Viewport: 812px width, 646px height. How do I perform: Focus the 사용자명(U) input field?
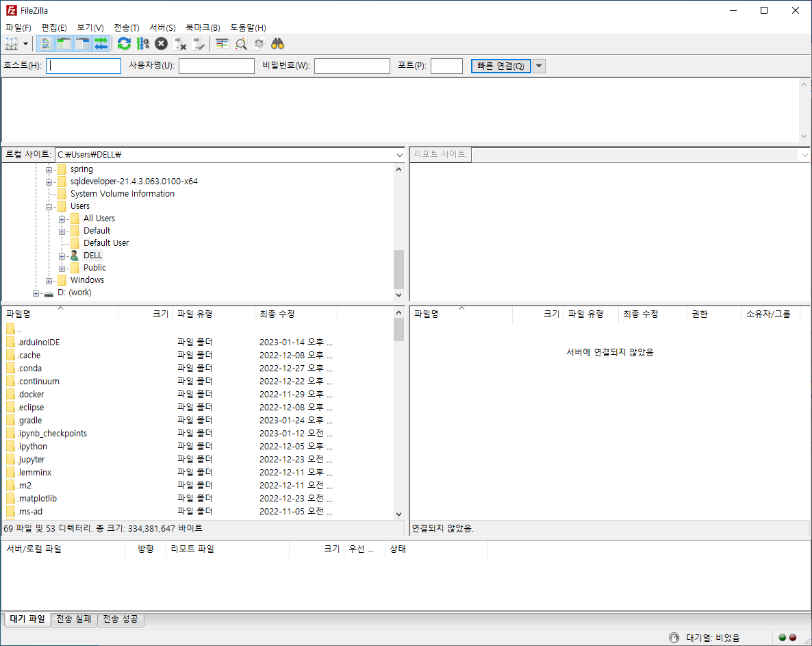click(x=216, y=66)
